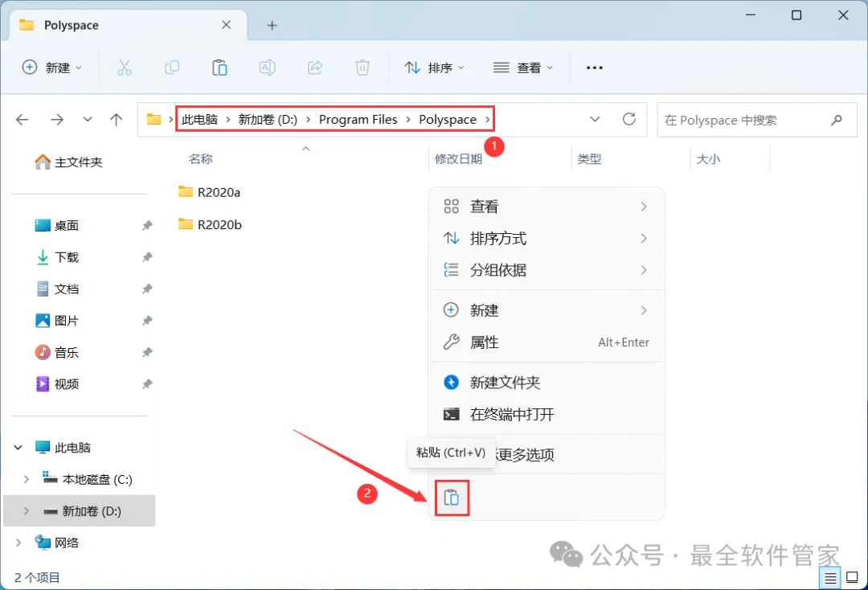Click the Share icon in toolbar

[315, 68]
